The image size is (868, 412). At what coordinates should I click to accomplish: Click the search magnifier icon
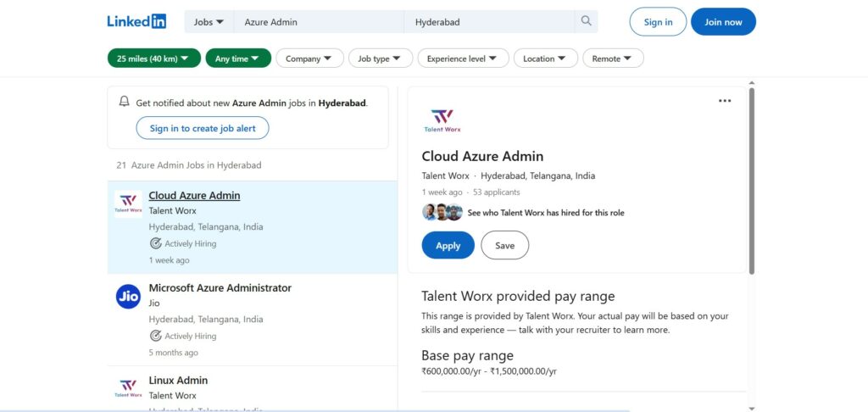(x=586, y=22)
